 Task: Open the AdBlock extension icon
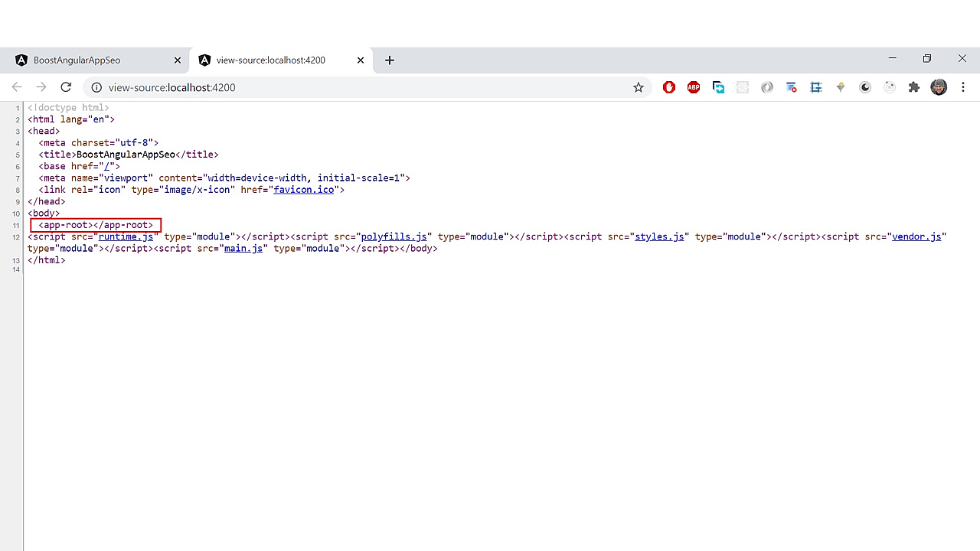pos(668,87)
